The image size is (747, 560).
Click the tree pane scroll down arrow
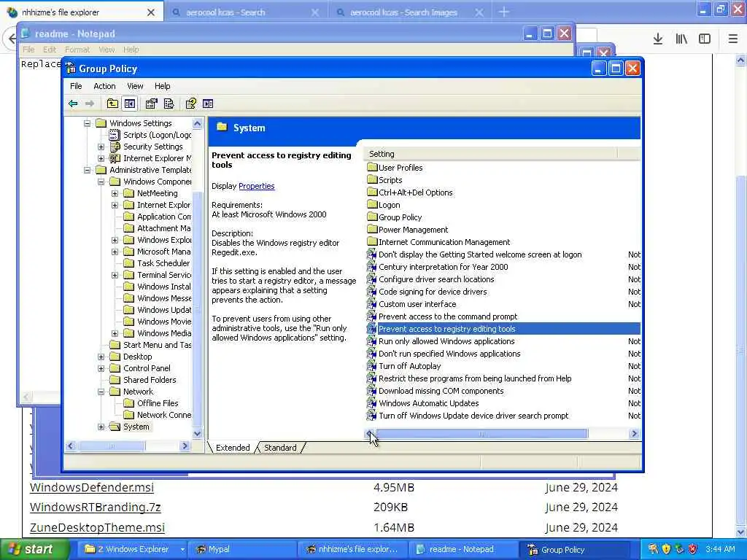pyautogui.click(x=197, y=433)
